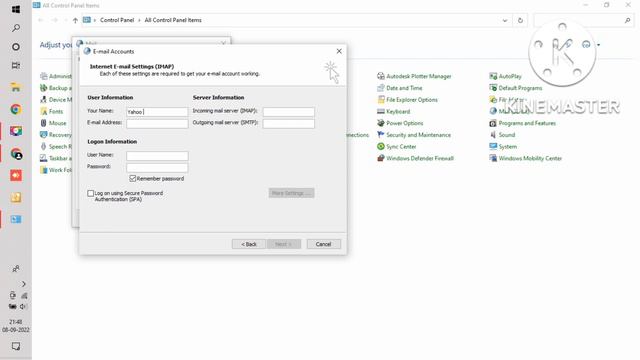The height and width of the screenshot is (360, 640).
Task: Open Default Programs icon
Action: 493,88
